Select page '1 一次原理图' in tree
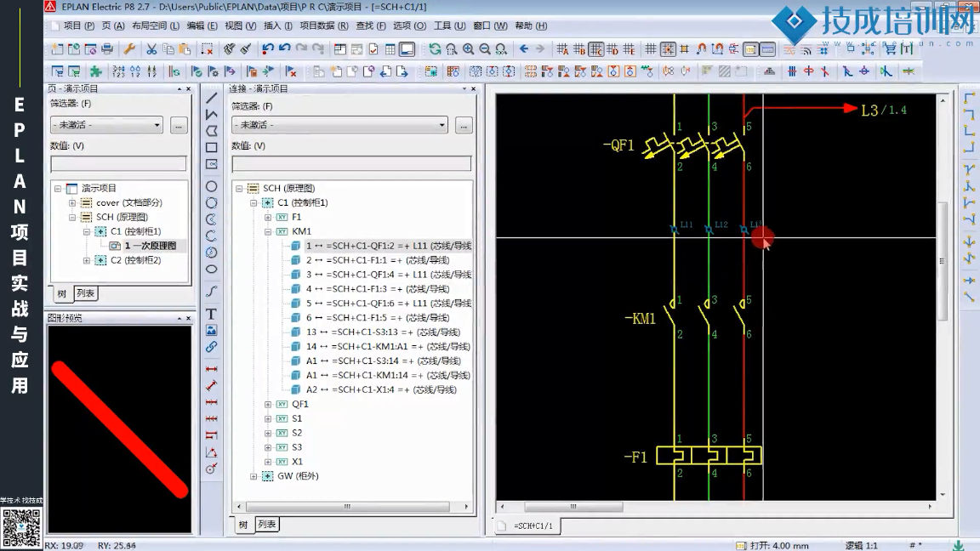This screenshot has height=551, width=980. coord(150,246)
